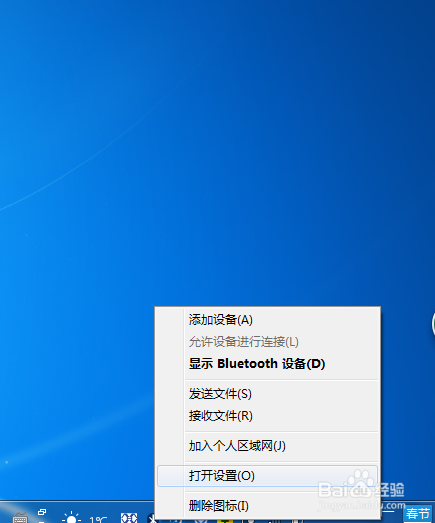The height and width of the screenshot is (523, 435).
Task: Select the small restore-window icon above the taskbar
Action: click(x=42, y=512)
